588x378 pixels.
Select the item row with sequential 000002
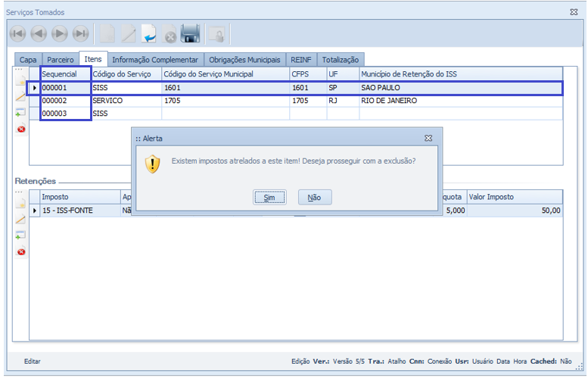pyautogui.click(x=296, y=101)
